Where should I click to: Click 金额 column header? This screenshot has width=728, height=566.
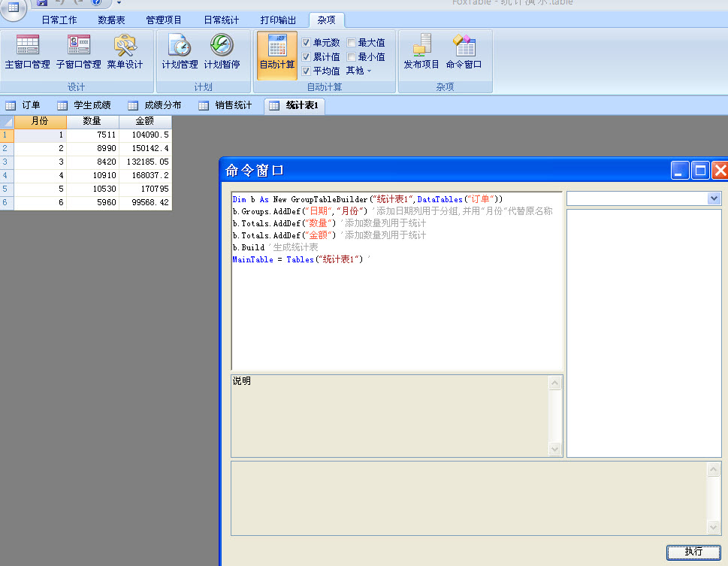pos(145,121)
